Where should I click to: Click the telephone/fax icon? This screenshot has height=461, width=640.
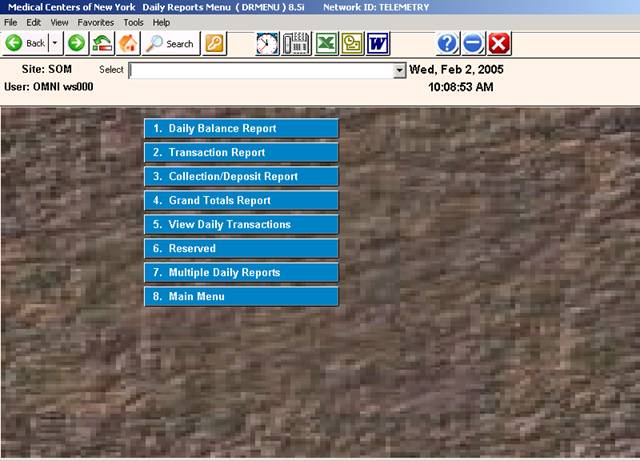click(x=295, y=44)
